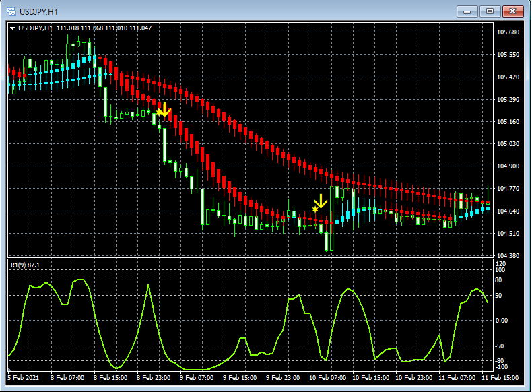
Task: Click price level 105.420 on the price scale
Action: tap(508, 77)
